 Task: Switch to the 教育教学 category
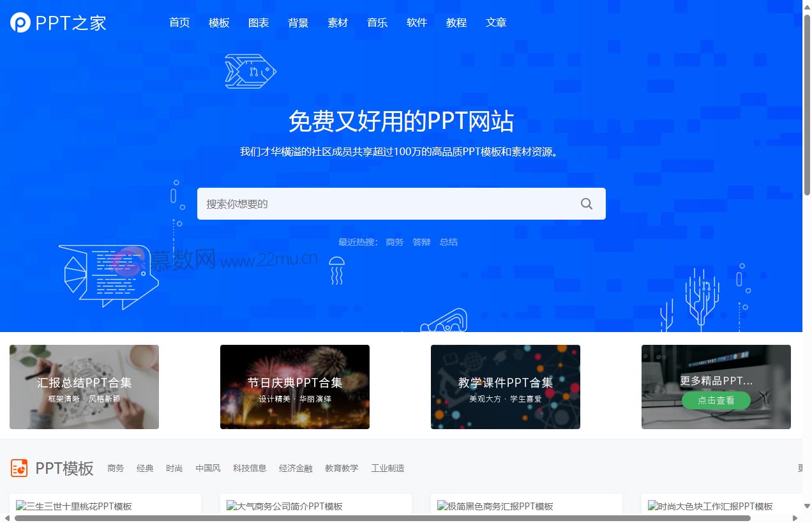342,468
